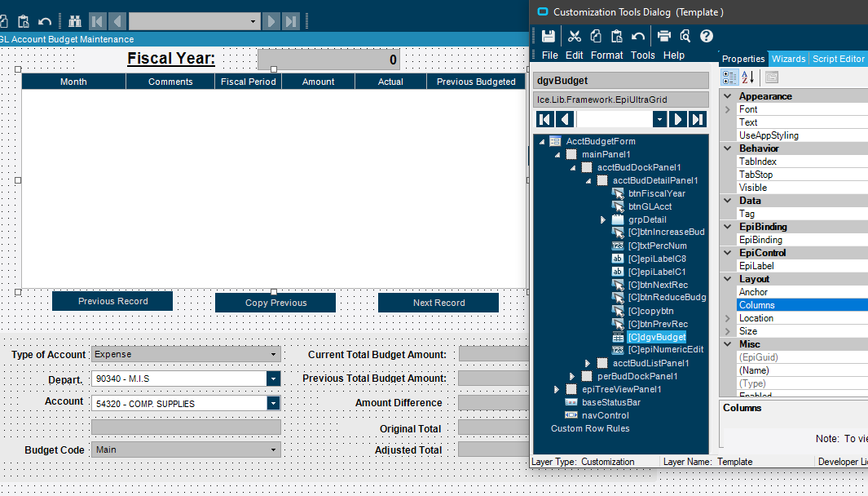Click the Help question mark icon
This screenshot has width=868, height=496.
(707, 36)
